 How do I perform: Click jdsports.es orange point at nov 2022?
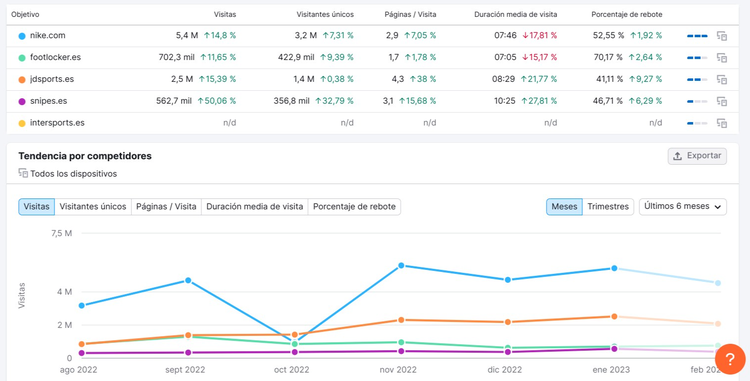coord(401,320)
